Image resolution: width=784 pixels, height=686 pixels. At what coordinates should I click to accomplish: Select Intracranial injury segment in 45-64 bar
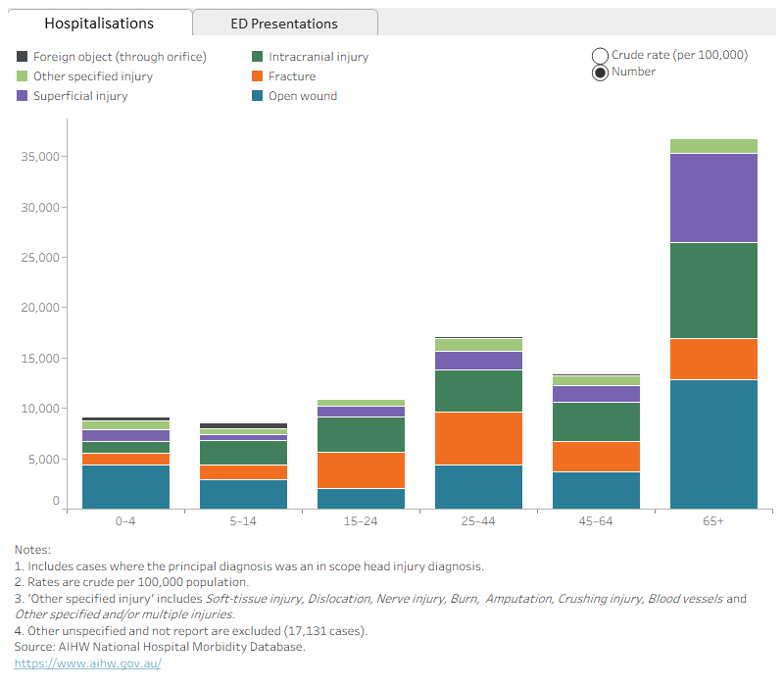coord(596,421)
